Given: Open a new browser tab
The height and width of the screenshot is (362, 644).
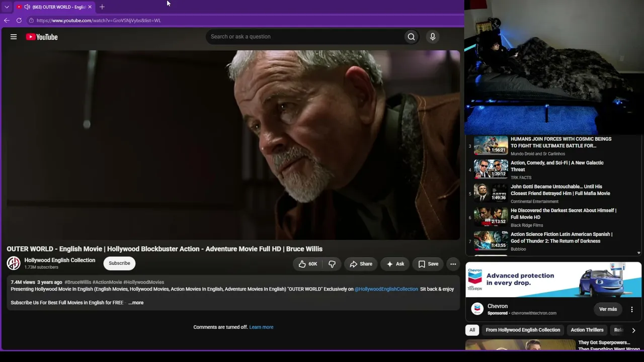Looking at the screenshot, I should [102, 7].
